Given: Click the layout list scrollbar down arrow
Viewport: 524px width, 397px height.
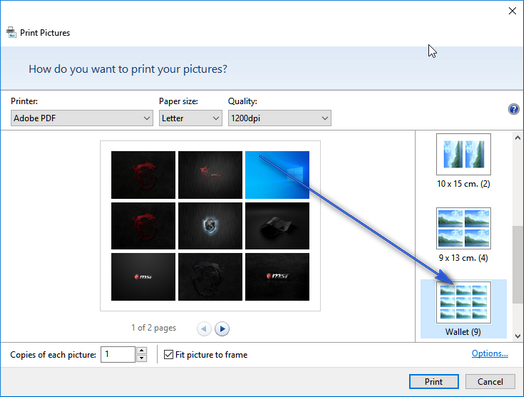Looking at the screenshot, I should pyautogui.click(x=518, y=336).
